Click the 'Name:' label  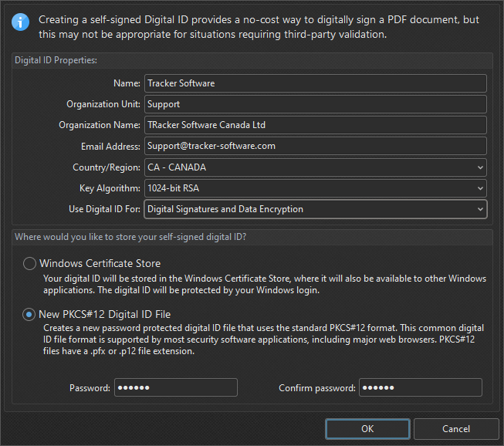point(127,83)
